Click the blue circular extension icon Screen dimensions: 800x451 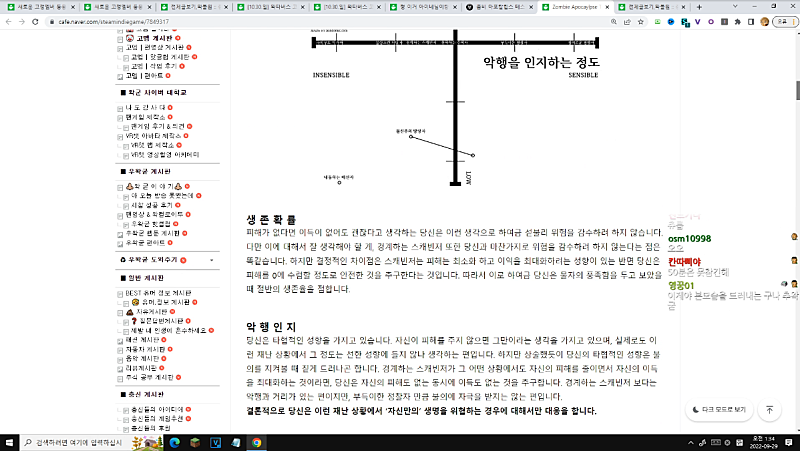[x=671, y=22]
